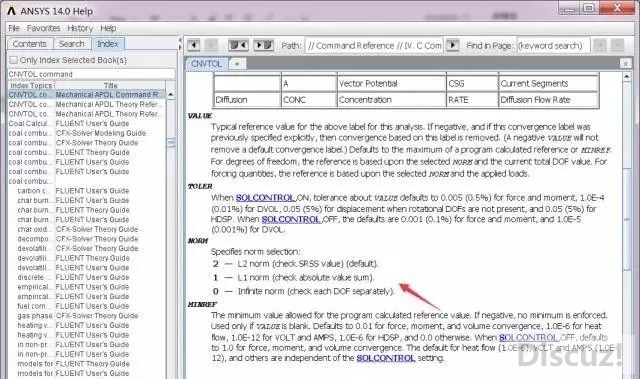
Task: Click the TOLER argument heading
Action: 200,186
